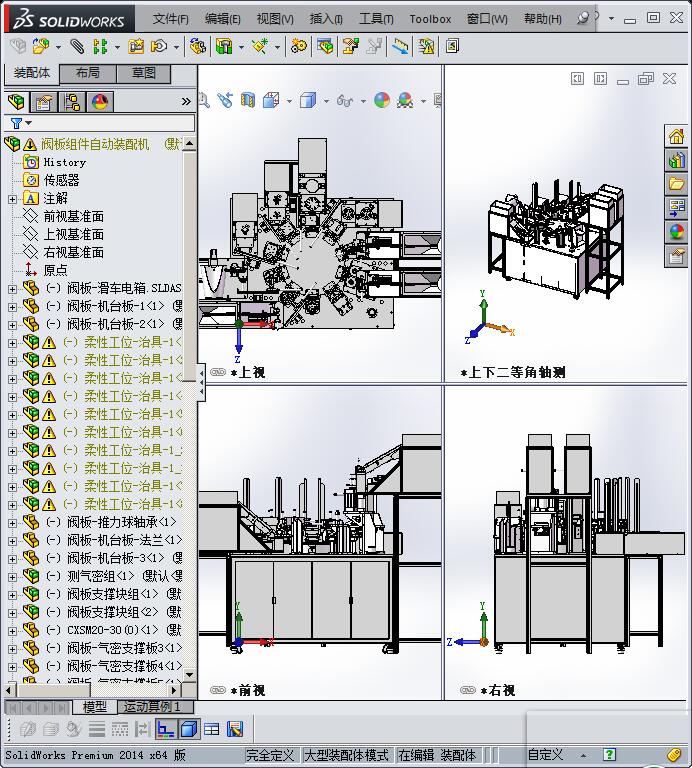The width and height of the screenshot is (692, 768).
Task: Open the FeatureManager design tree tab
Action: (17, 102)
